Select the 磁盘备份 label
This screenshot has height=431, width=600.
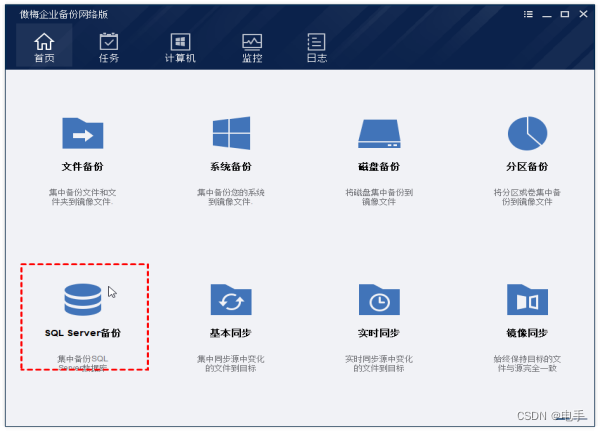pos(379,167)
